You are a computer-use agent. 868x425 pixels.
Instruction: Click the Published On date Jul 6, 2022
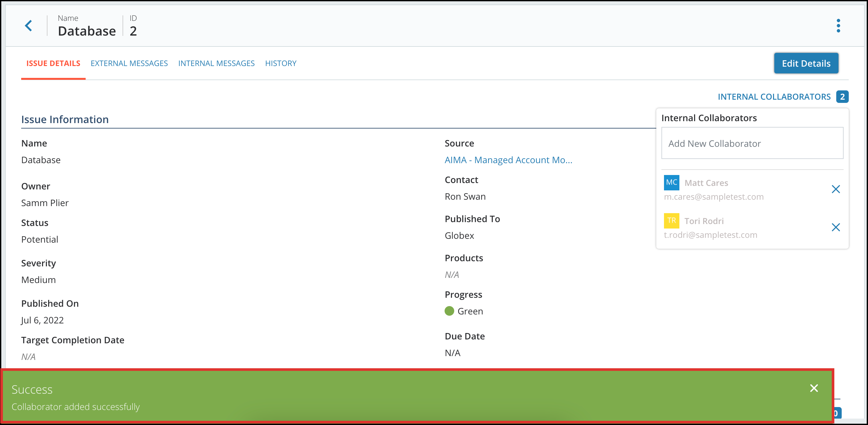pos(42,320)
